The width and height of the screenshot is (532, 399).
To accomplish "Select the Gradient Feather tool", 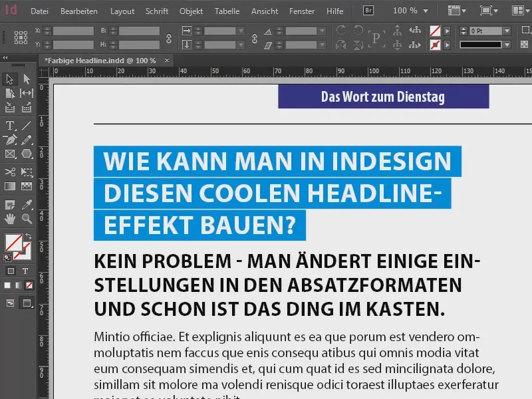I will click(x=27, y=186).
